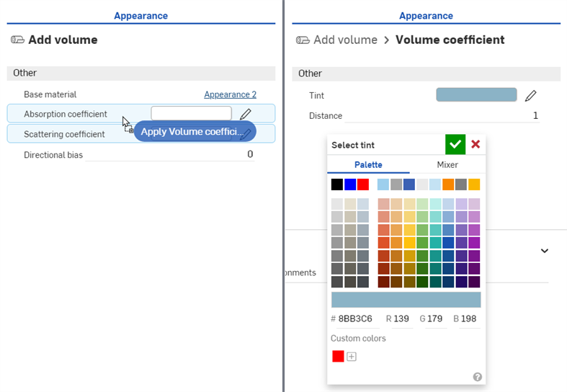Click Tint color swatch preview
The width and height of the screenshot is (567, 392).
(476, 94)
